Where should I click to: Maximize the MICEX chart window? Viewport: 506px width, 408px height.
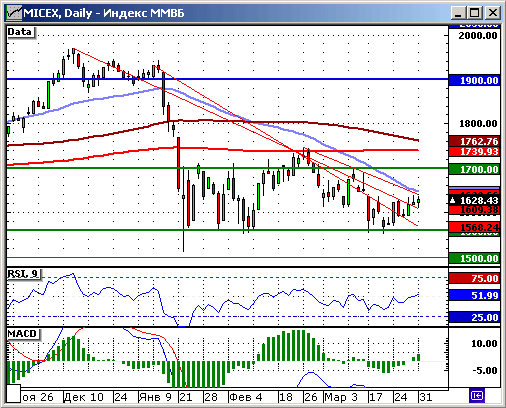[x=475, y=13]
